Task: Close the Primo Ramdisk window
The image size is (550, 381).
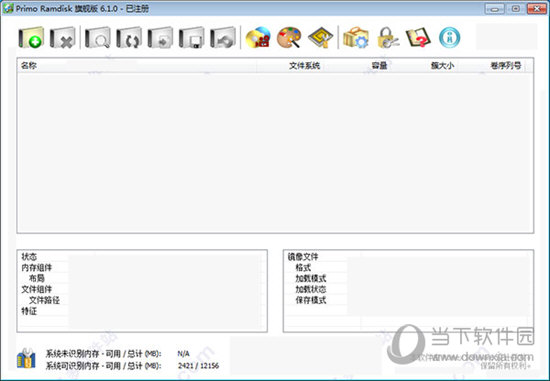Action: click(537, 9)
